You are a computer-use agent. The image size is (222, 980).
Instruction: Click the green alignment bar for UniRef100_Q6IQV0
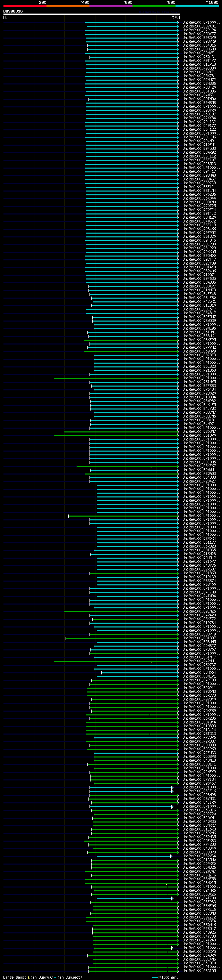(116, 436)
